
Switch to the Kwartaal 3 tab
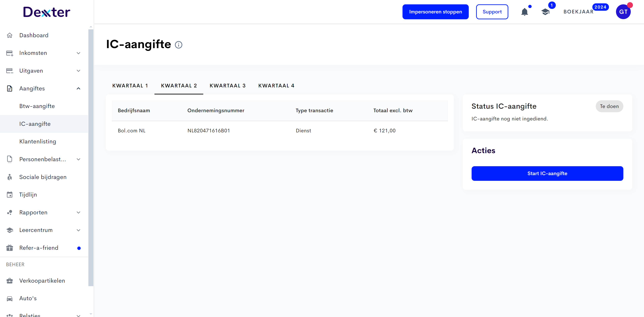click(228, 86)
